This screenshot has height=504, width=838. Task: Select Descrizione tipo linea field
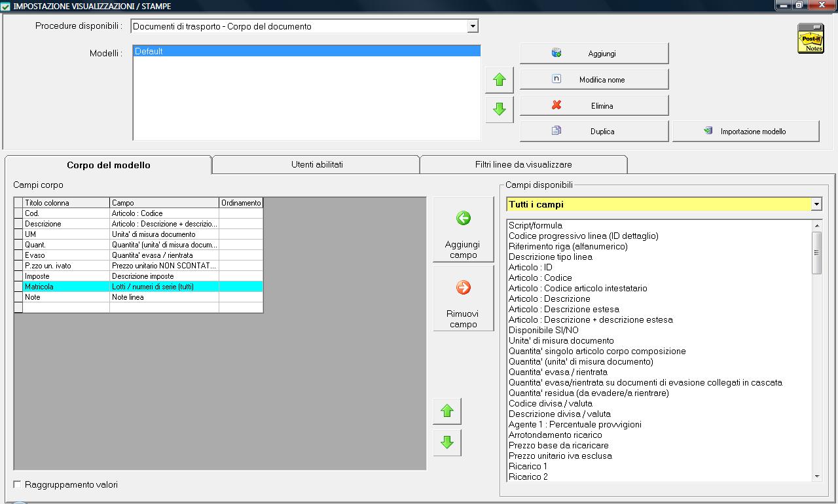click(551, 257)
